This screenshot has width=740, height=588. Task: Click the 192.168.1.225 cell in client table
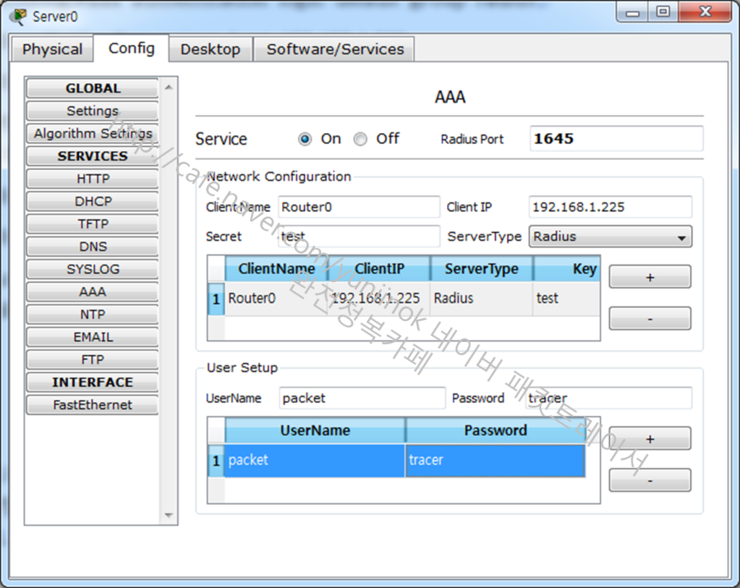click(379, 298)
